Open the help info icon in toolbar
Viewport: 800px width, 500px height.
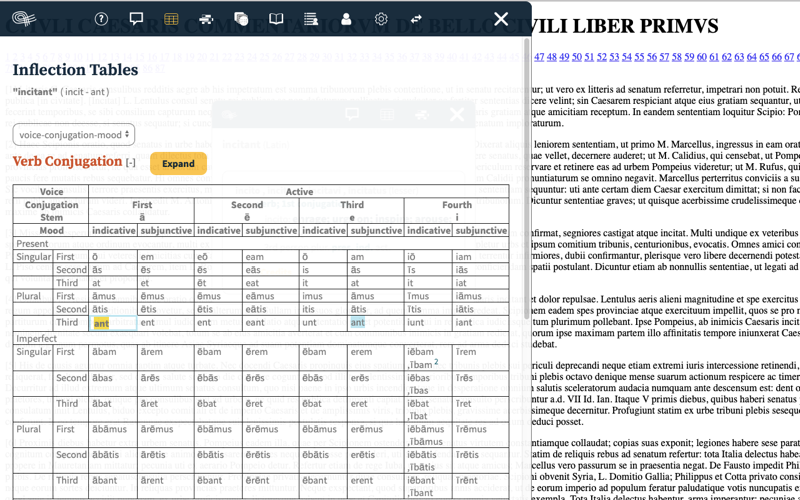(101, 19)
